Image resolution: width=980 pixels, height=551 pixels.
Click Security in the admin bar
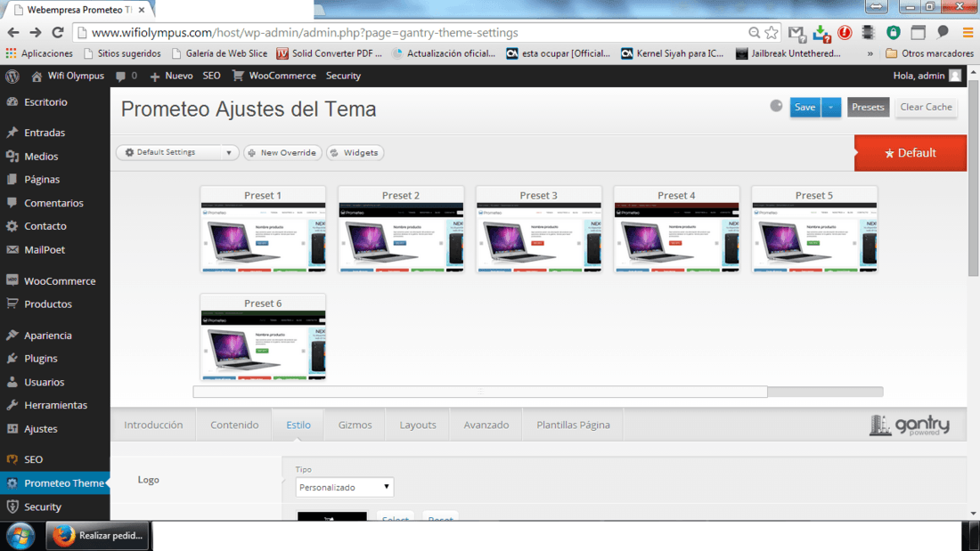[343, 76]
